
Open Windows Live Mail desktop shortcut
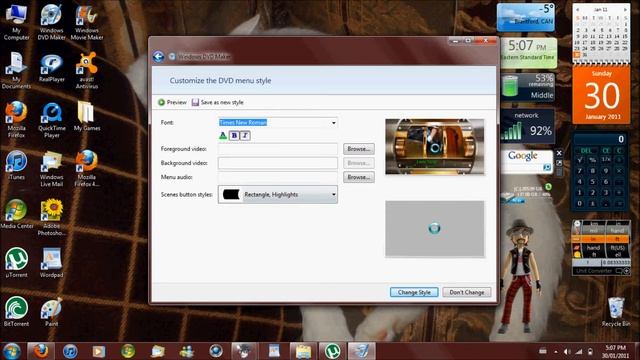51,169
